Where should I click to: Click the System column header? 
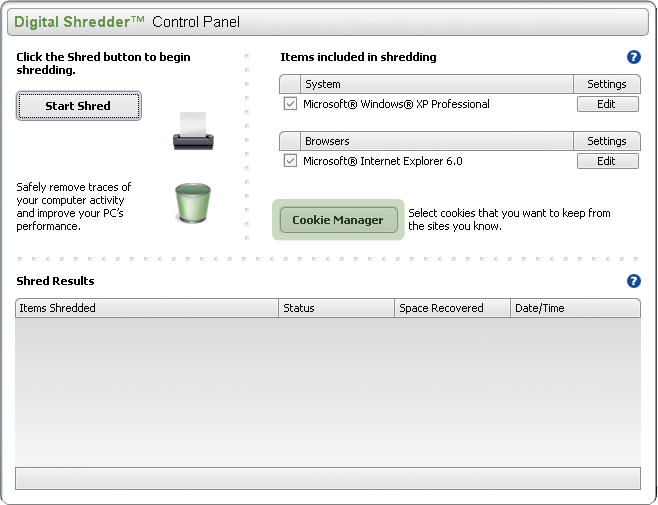pyautogui.click(x=436, y=84)
